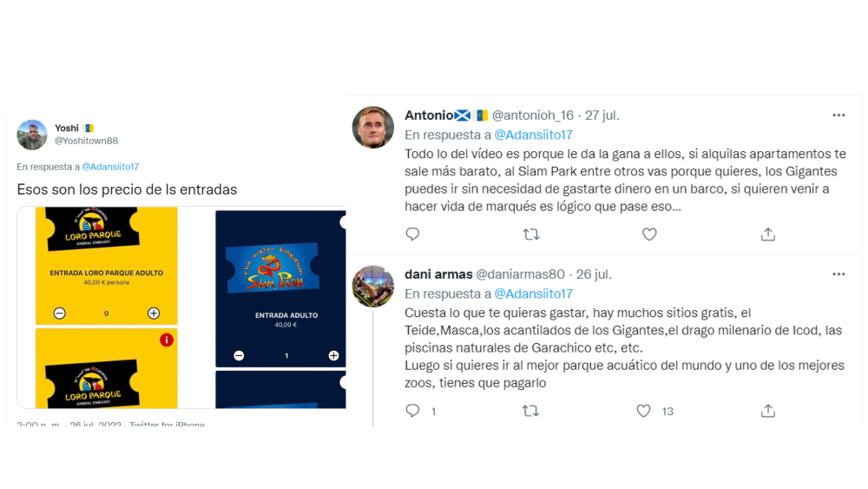This screenshot has width=868, height=489.
Task: Reply to Antonio's tweet
Action: (x=412, y=235)
